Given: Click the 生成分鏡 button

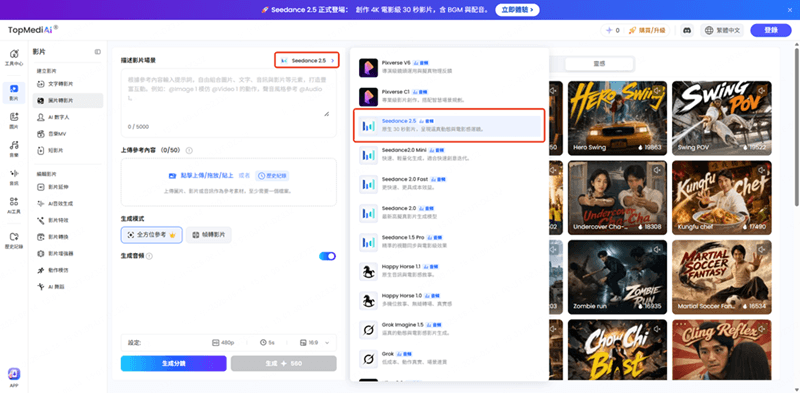Looking at the screenshot, I should (173, 363).
